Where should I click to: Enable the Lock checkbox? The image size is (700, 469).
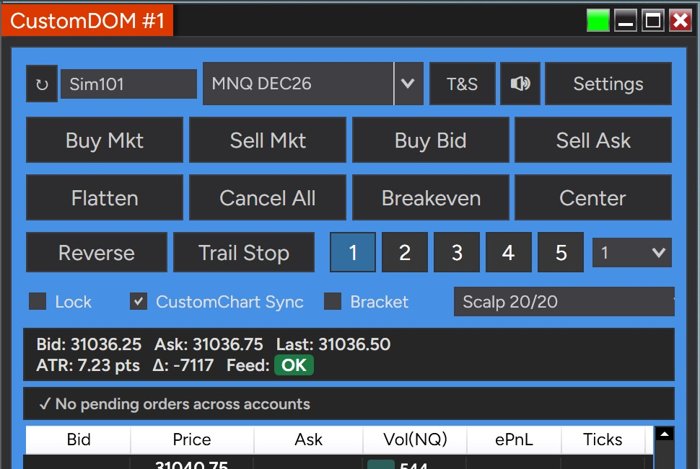point(38,301)
